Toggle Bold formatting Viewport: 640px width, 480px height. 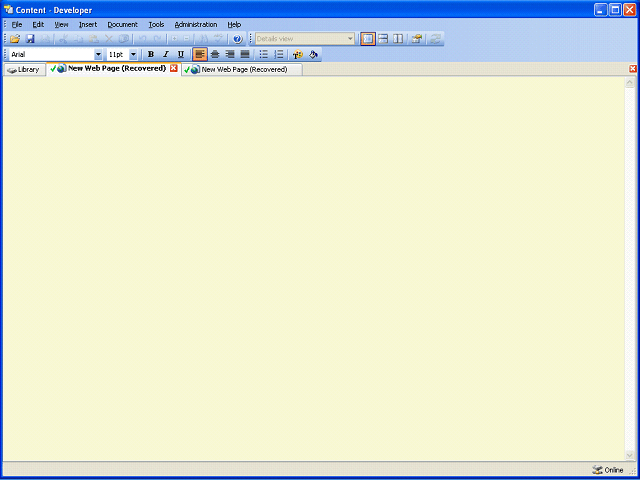point(151,54)
